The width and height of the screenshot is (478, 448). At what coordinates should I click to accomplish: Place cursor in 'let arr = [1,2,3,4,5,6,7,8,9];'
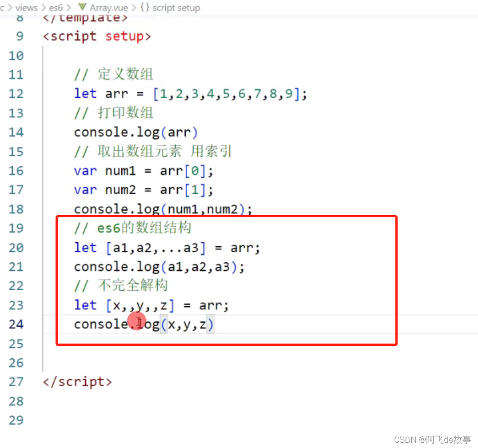pyautogui.click(x=191, y=94)
